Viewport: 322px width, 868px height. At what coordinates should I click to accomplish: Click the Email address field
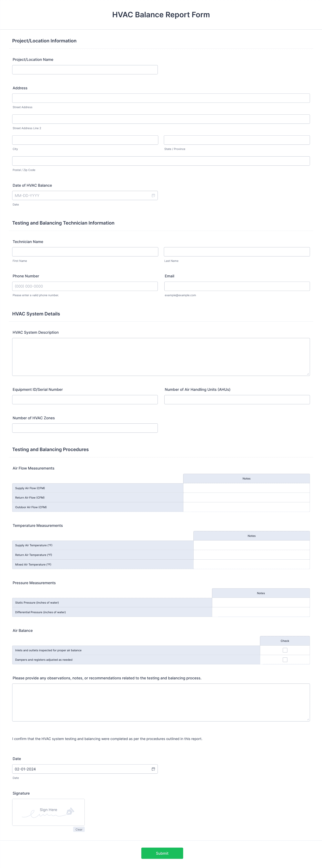(x=237, y=286)
